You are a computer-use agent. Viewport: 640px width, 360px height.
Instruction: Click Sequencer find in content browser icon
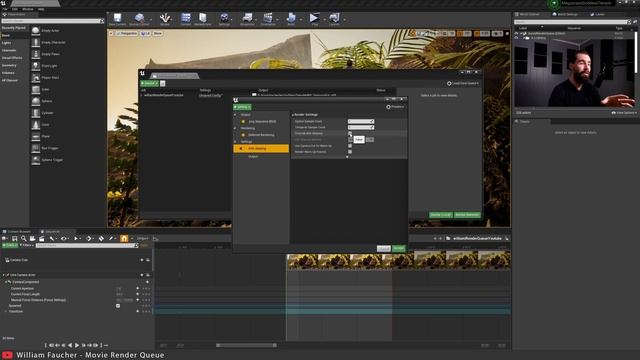coord(24,238)
